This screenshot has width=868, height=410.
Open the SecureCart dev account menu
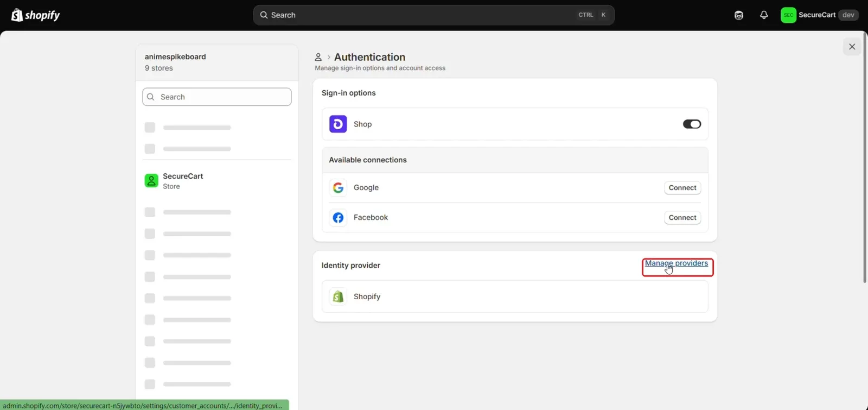point(819,15)
